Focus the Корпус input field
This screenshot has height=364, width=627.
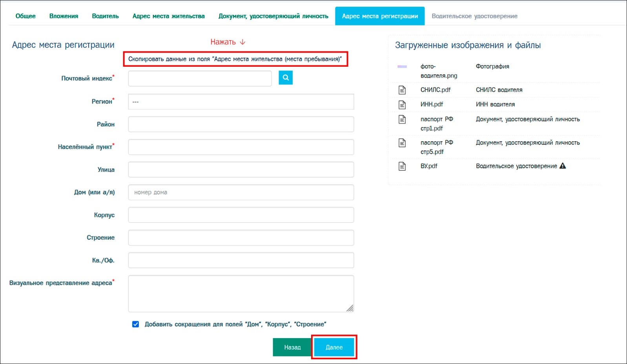click(x=241, y=215)
